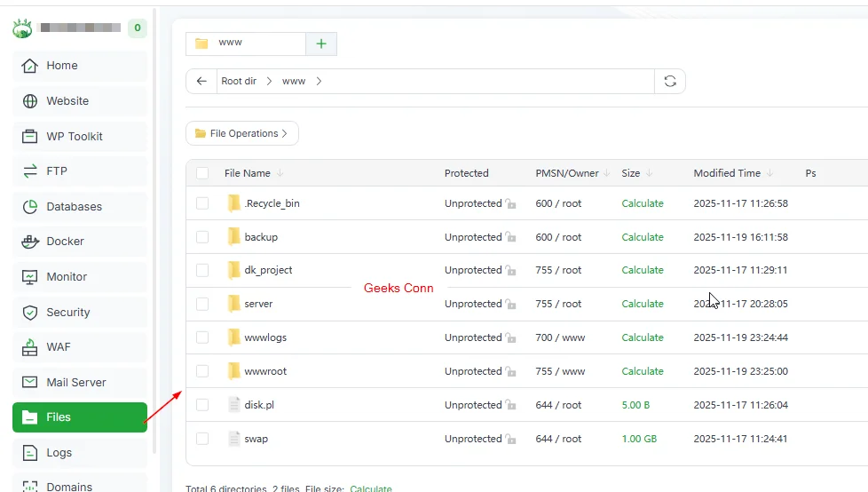
Task: Check the disk.pl row checkbox
Action: point(202,405)
